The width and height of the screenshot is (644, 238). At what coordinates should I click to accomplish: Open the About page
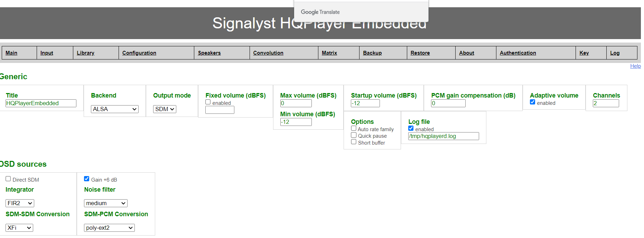pos(467,53)
